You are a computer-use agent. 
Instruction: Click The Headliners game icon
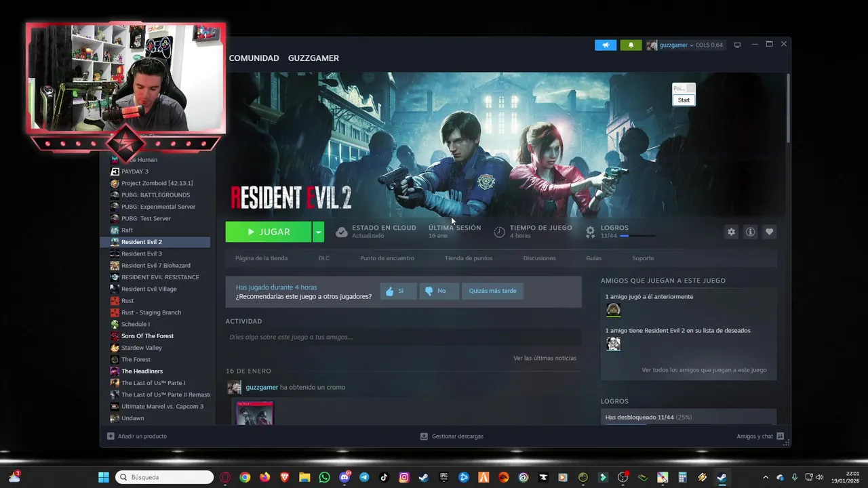(115, 371)
